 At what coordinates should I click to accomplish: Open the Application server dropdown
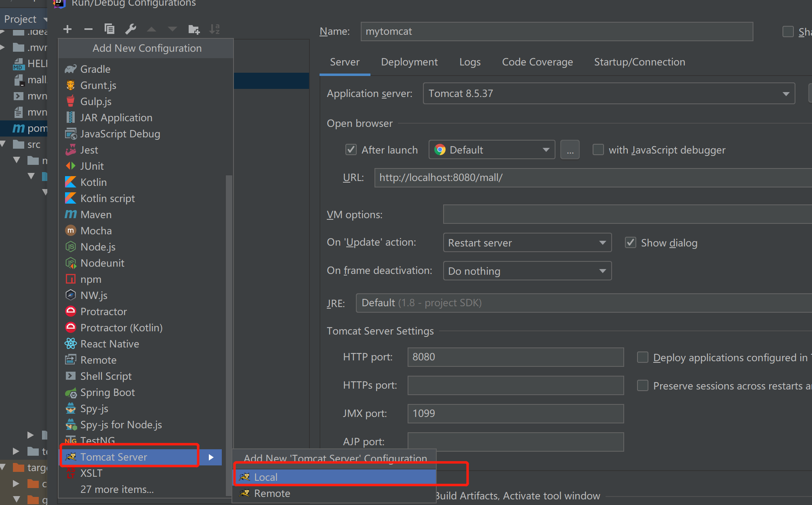(608, 94)
